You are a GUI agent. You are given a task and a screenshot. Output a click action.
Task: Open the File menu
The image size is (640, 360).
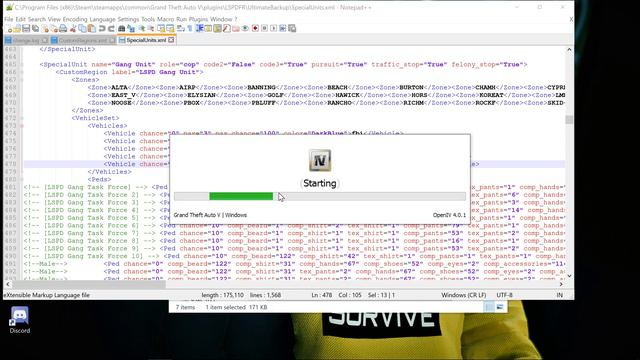click(9, 19)
